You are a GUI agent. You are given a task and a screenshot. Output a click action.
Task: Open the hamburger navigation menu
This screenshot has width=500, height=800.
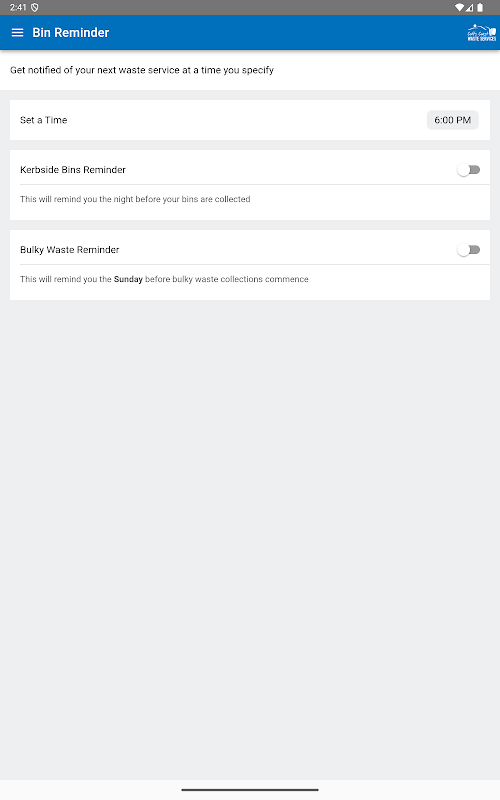pos(17,33)
